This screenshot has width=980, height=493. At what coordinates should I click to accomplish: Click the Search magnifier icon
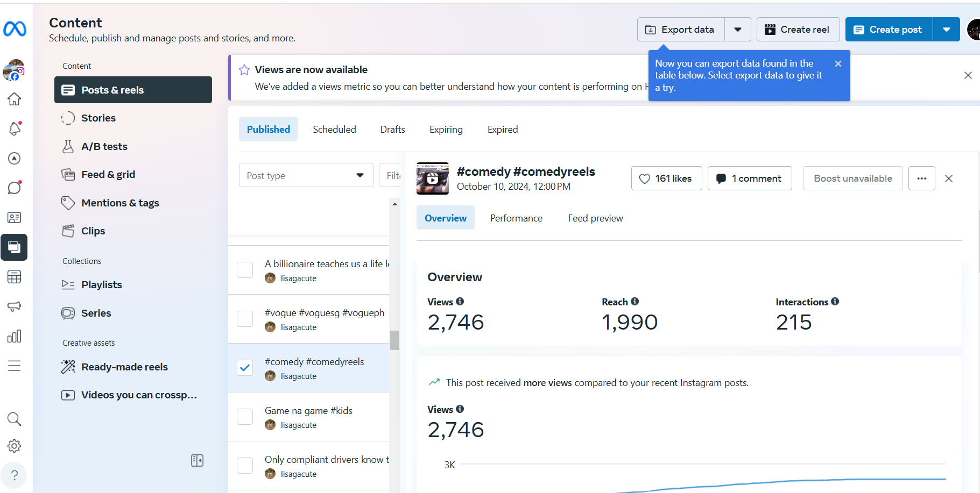click(15, 419)
